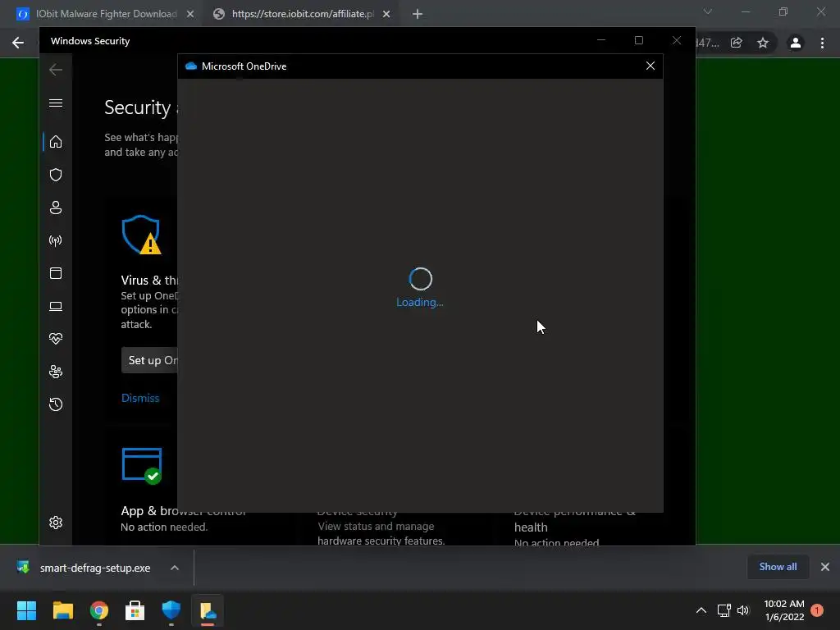This screenshot has height=630, width=840.
Task: Open App & browser control sidebar icon
Action: (x=56, y=273)
